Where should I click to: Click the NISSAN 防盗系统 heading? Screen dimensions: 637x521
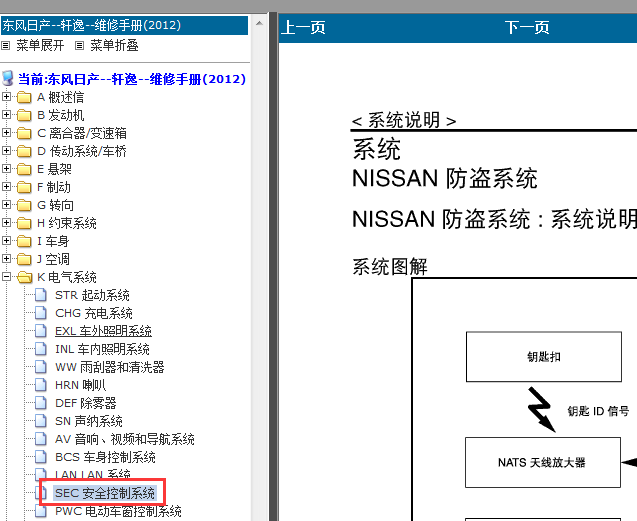click(445, 178)
